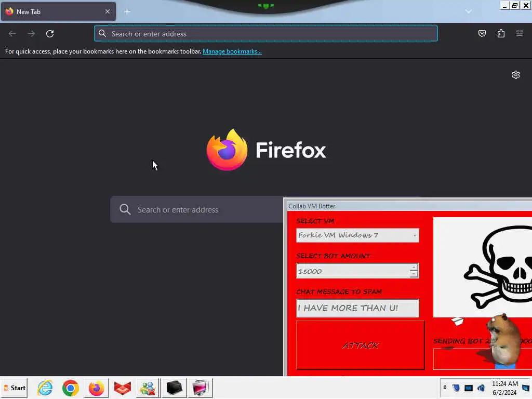The width and height of the screenshot is (532, 399).
Task: Open the Firefox extensions puzzle icon
Action: [x=501, y=33]
